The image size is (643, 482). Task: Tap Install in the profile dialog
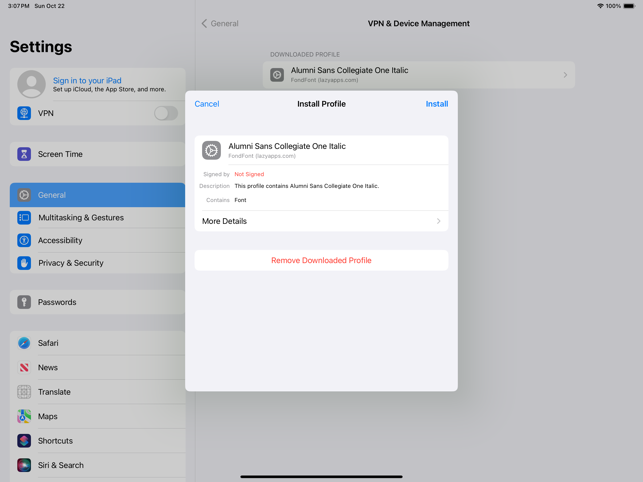[436, 104]
